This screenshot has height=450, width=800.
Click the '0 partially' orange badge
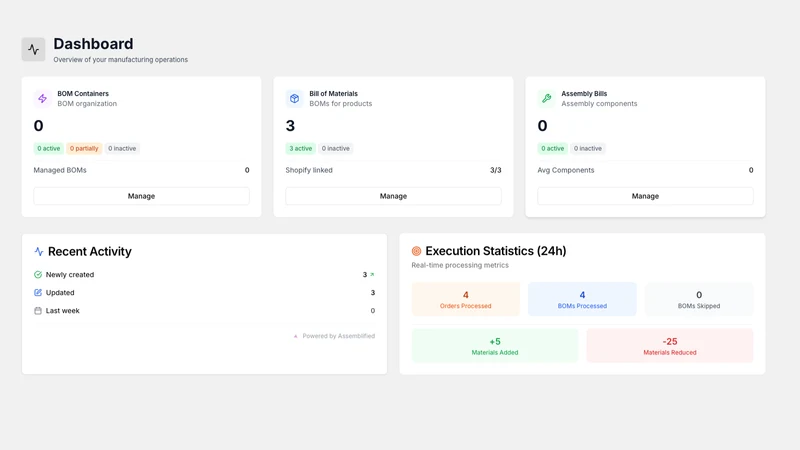click(x=84, y=148)
